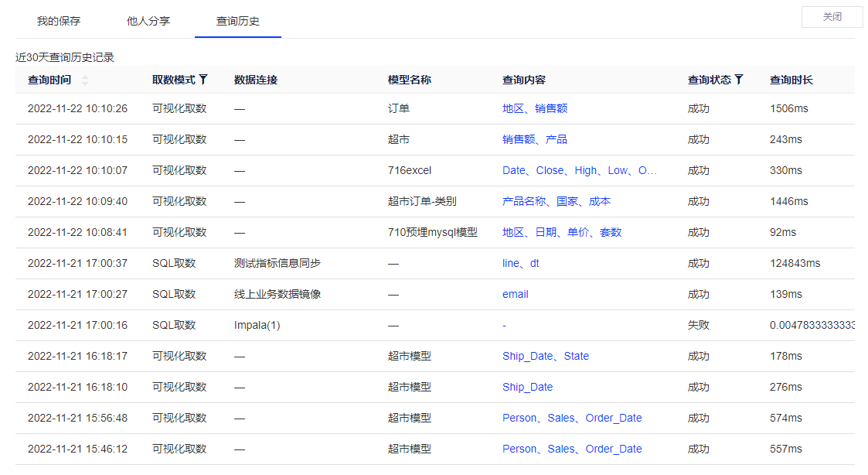This screenshot has width=868, height=475.
Task: Select the 查询历史 tab
Action: click(238, 21)
